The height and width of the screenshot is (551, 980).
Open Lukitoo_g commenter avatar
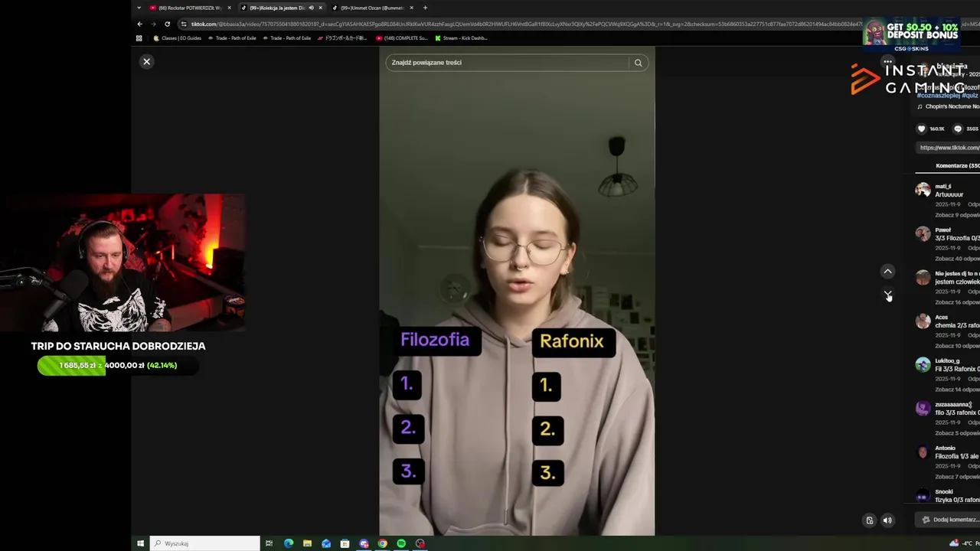[923, 364]
